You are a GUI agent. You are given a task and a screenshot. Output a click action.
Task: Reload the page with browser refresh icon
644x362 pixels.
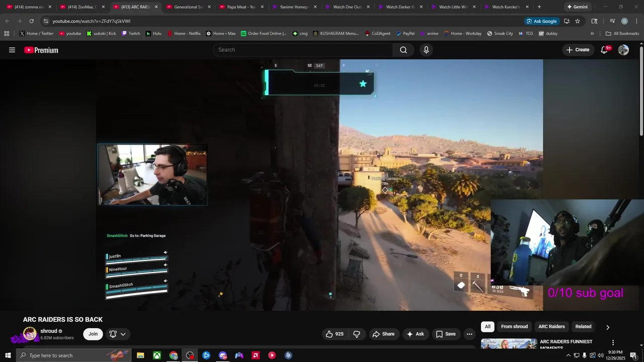31,21
